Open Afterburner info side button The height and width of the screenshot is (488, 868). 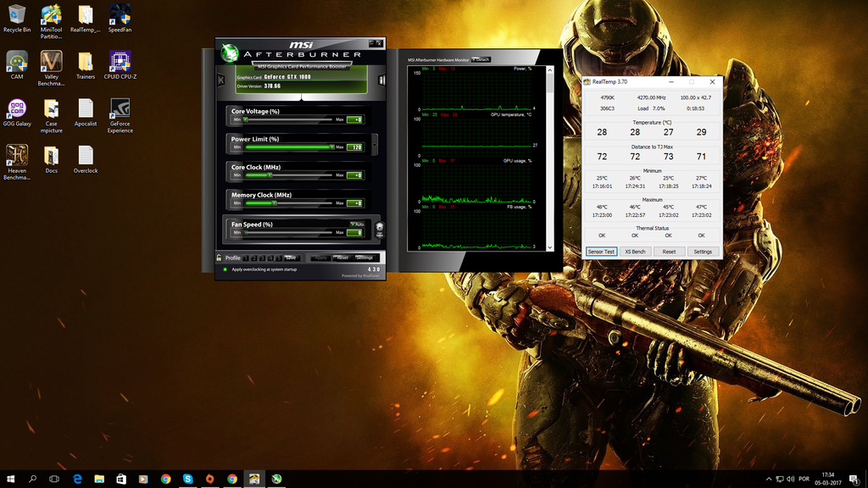click(x=381, y=80)
